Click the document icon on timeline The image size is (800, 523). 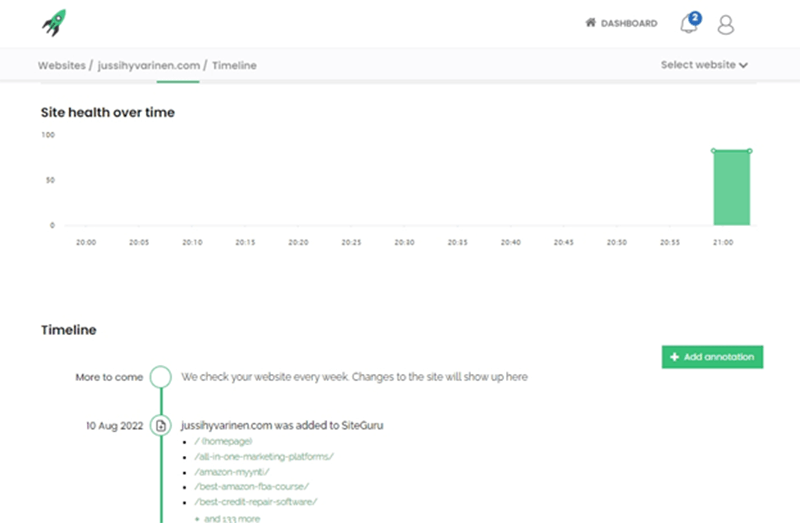click(160, 425)
